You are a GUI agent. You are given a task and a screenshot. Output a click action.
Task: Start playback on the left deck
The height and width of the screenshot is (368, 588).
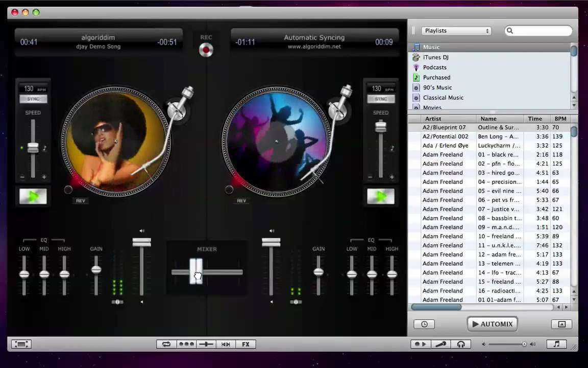click(x=33, y=196)
